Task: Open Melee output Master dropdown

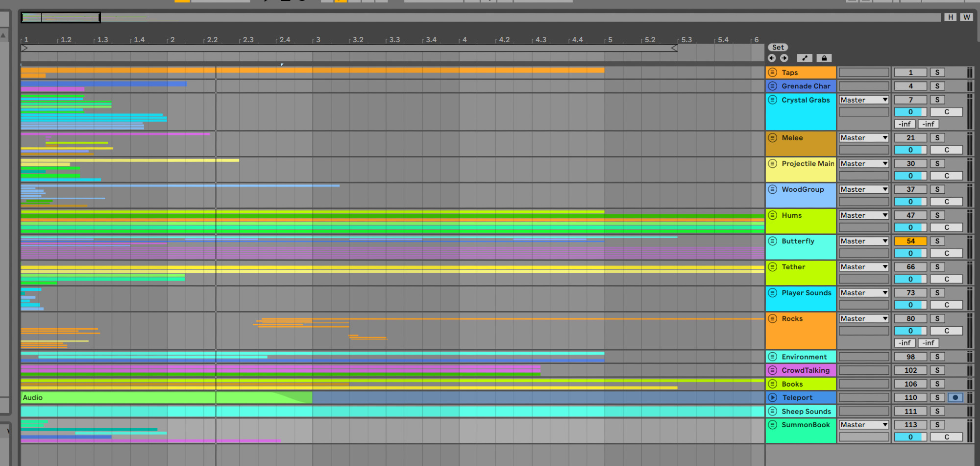Action: point(864,138)
